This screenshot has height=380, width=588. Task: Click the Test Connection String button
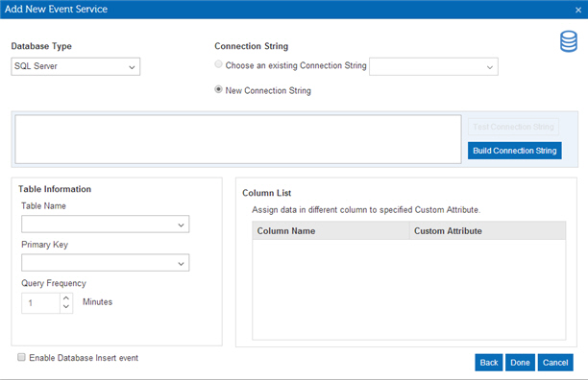point(513,127)
